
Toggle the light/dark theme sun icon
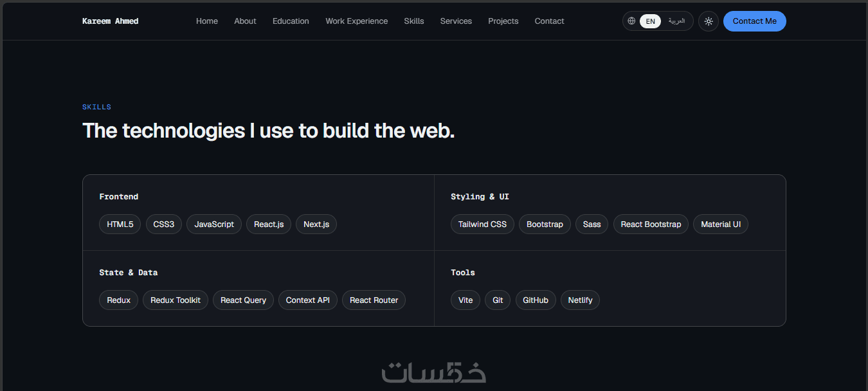point(709,21)
